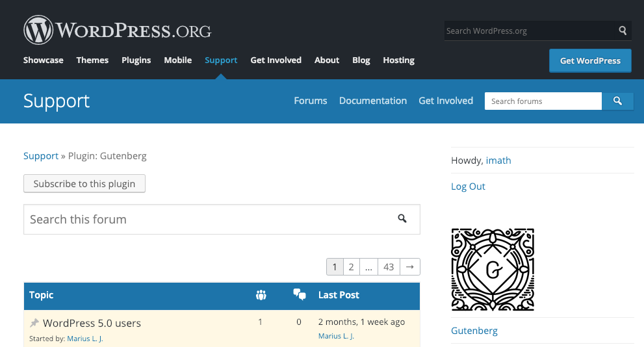Click the voices column icon in the table header
Viewport: 644px width, 347px height.
tap(261, 295)
